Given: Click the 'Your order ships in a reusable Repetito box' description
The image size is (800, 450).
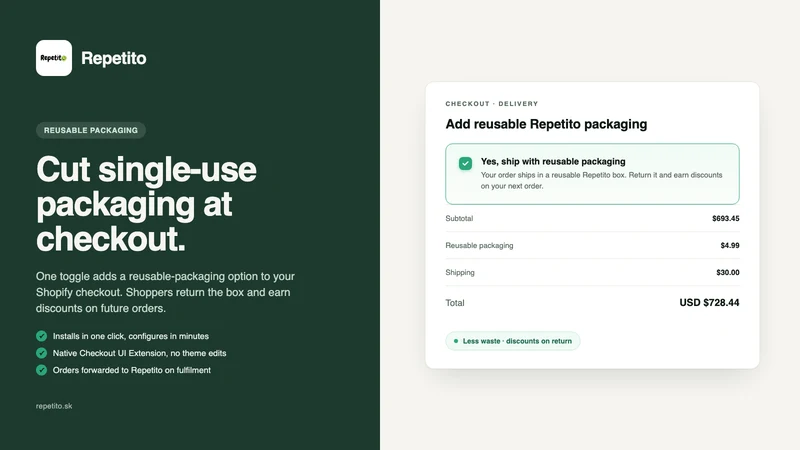Looking at the screenshot, I should (602, 180).
